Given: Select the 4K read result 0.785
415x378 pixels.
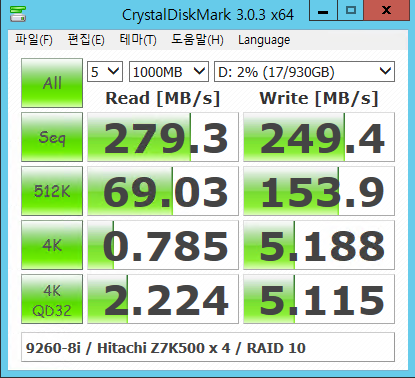Looking at the screenshot, I should 163,245.
